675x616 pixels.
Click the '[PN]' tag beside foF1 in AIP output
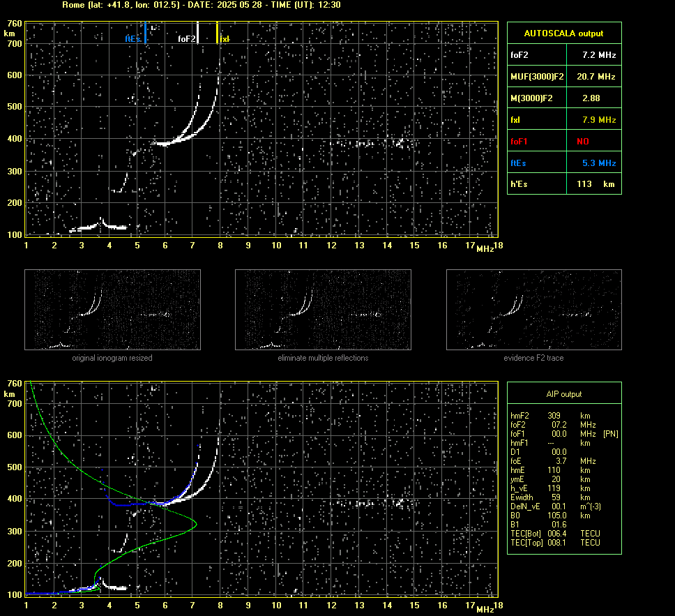point(611,434)
